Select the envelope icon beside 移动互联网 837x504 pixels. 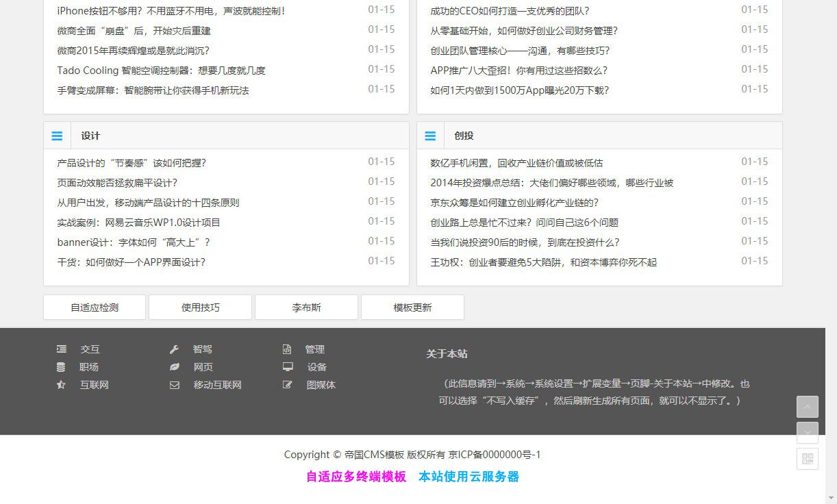click(174, 385)
